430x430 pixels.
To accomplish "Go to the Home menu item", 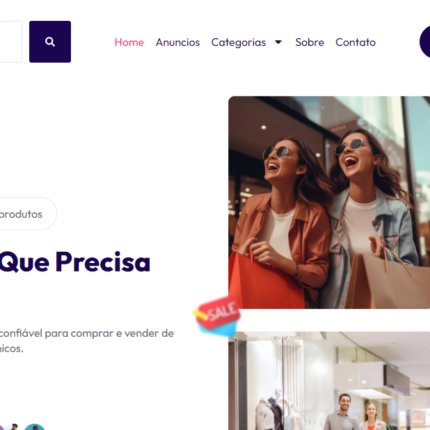I will point(129,42).
